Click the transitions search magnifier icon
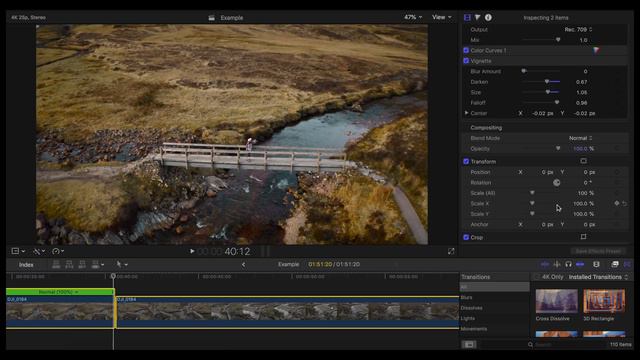Screen dimensions: 640x360 coord(530,344)
